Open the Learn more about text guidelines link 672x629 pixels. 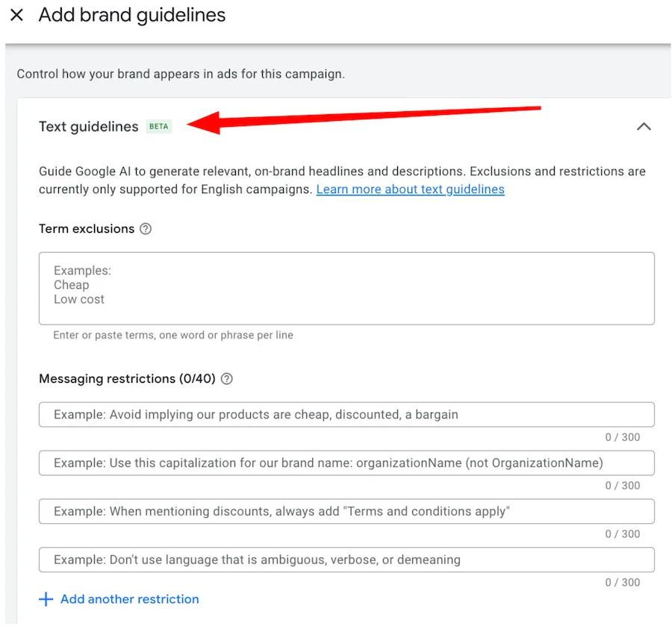coord(410,189)
